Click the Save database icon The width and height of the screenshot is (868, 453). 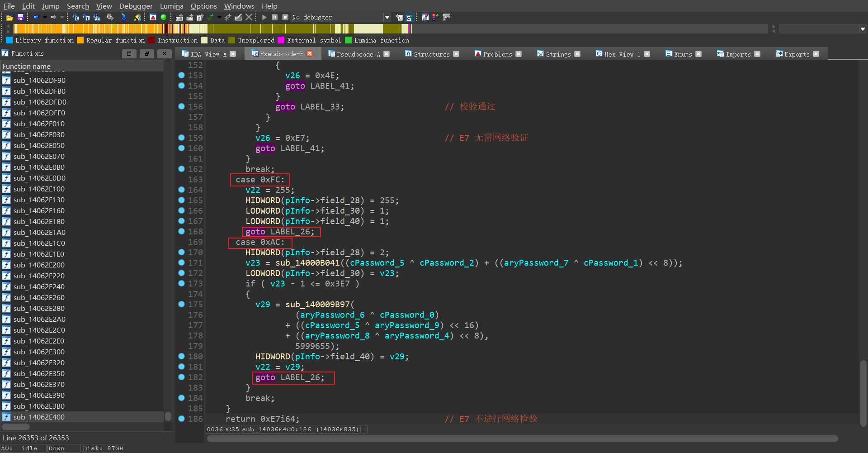point(20,17)
